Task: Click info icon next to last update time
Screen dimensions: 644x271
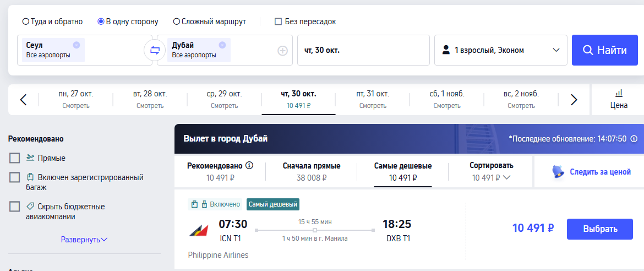Action: [x=634, y=139]
